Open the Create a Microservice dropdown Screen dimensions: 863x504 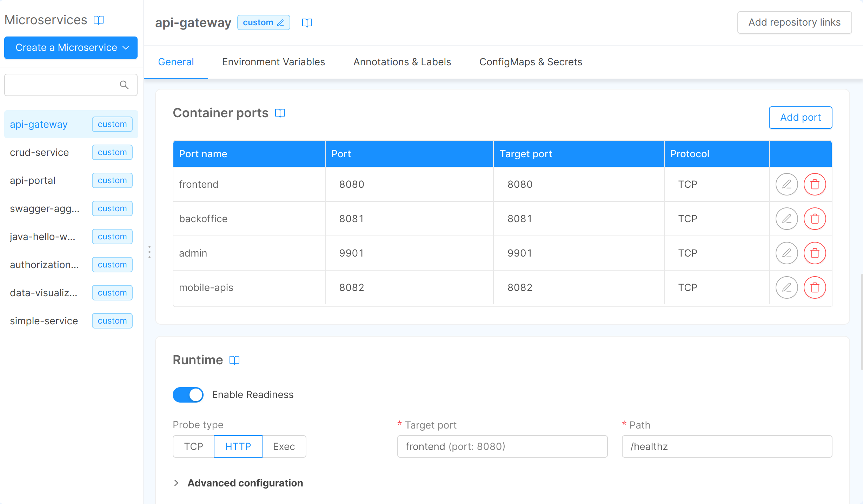tap(71, 48)
